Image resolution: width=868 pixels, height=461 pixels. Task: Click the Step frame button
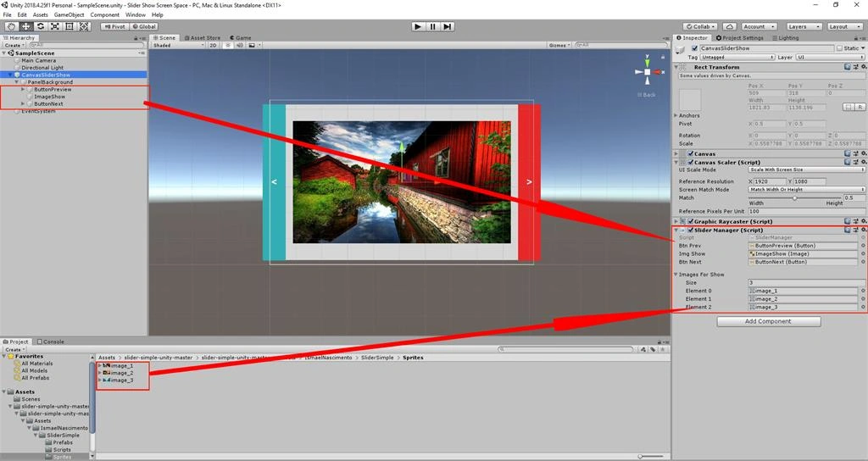(448, 26)
